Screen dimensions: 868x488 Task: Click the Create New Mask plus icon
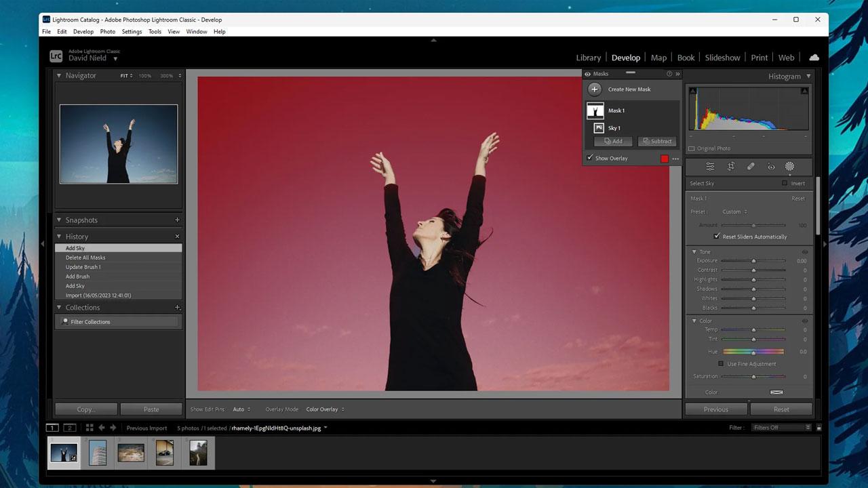click(595, 89)
